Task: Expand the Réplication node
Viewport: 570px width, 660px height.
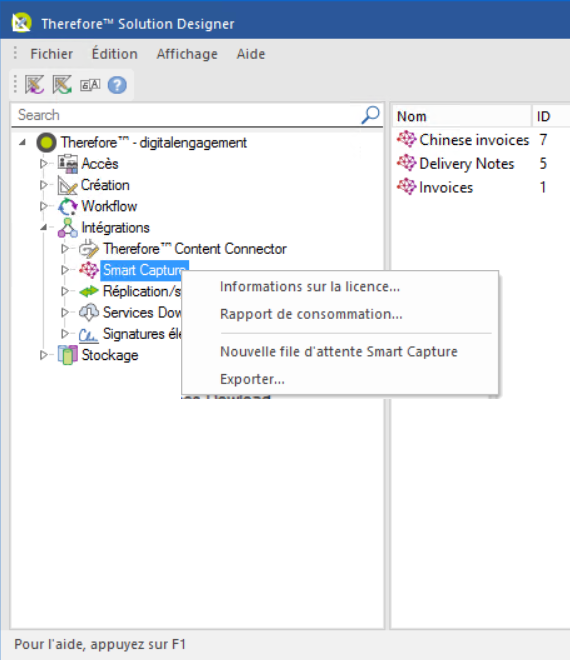Action: tap(65, 291)
